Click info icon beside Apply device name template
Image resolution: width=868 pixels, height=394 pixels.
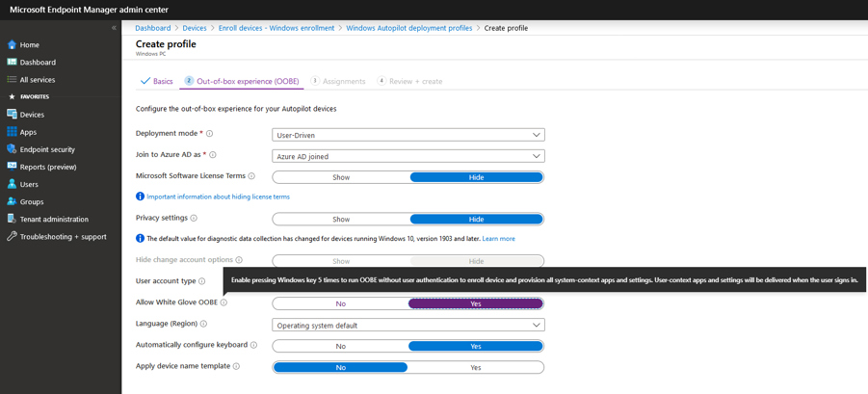pos(236,366)
